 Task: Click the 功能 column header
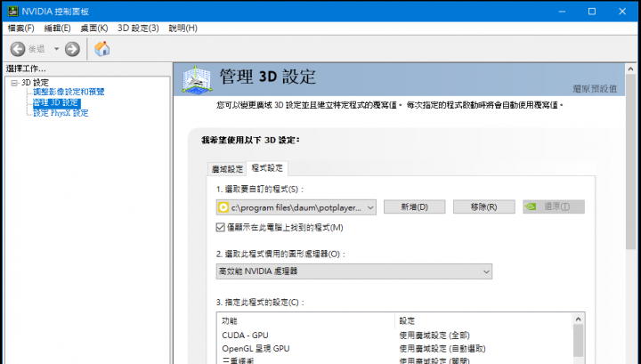[x=305, y=321]
